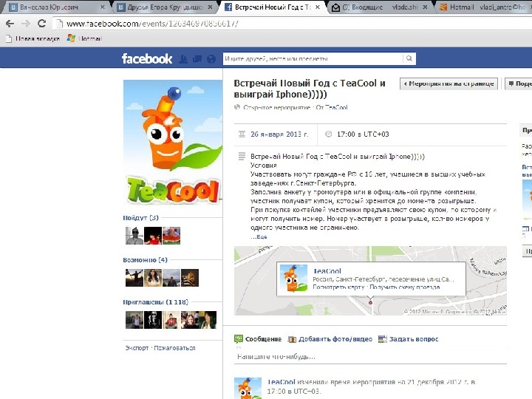
Task: Open the friend requests icon in Facebook header
Action: coord(183,59)
